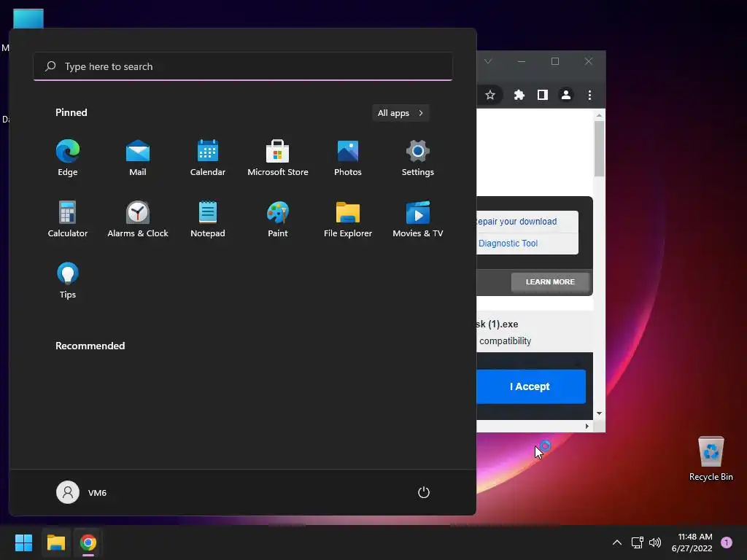Bookmark this page in Chrome
Viewport: 747px width, 560px height.
490,96
